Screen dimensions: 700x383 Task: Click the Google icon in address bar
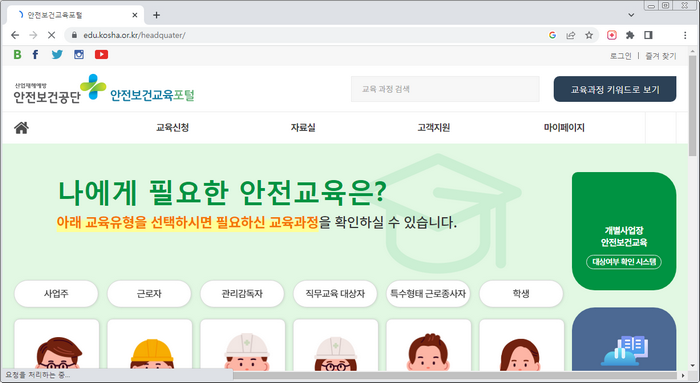point(552,35)
